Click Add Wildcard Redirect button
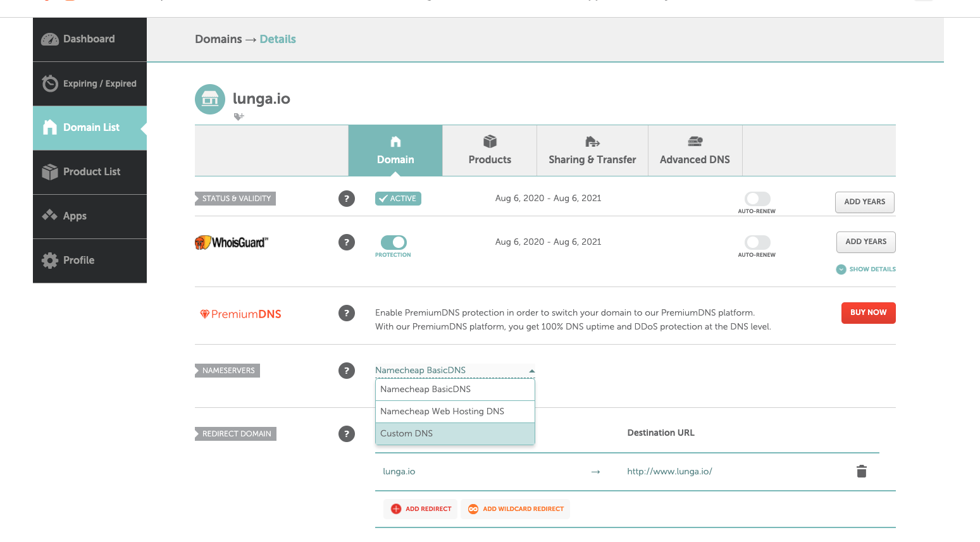 click(516, 509)
